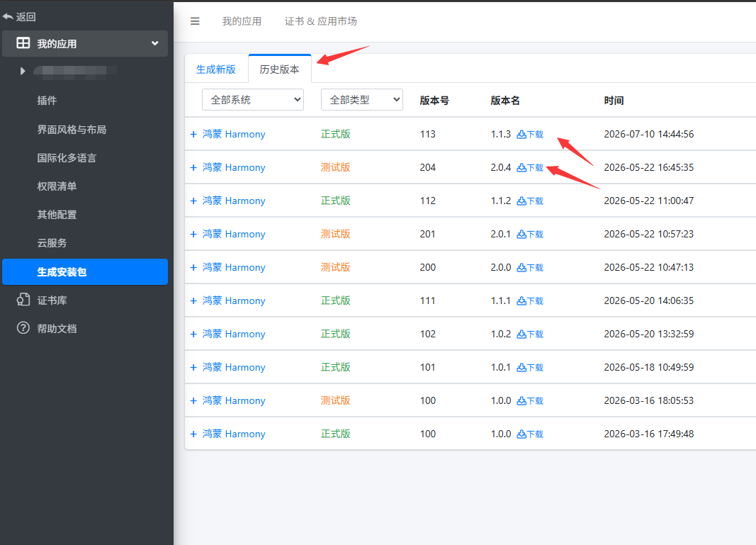Click 鸿蒙 Harmony link for version 204
This screenshot has height=545, width=756.
234,167
